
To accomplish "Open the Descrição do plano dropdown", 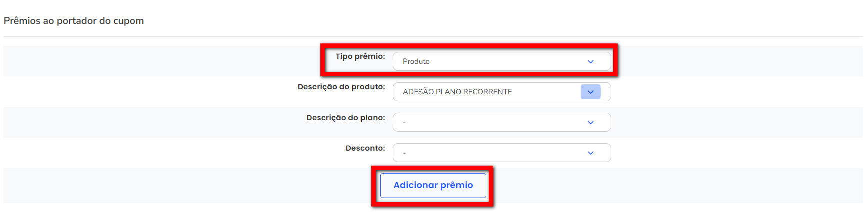I will coord(501,122).
